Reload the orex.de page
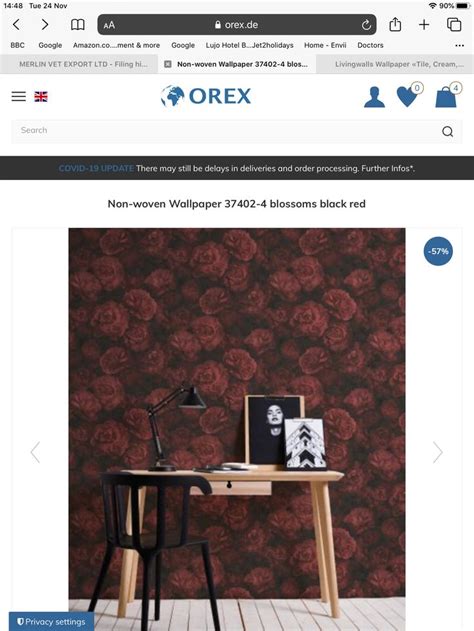The height and width of the screenshot is (631, 474). click(366, 25)
